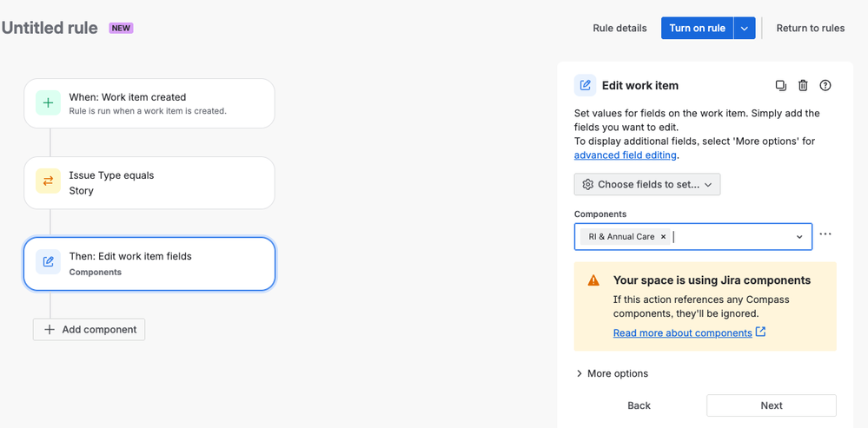Expand More options section
The width and height of the screenshot is (868, 428).
[612, 373]
